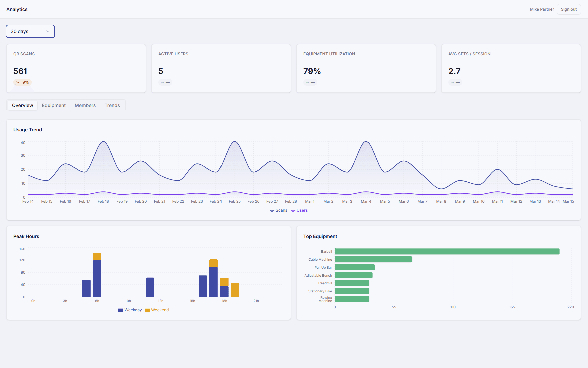Click the Scans legend line marker icon
The height and width of the screenshot is (368, 588).
[x=272, y=211]
